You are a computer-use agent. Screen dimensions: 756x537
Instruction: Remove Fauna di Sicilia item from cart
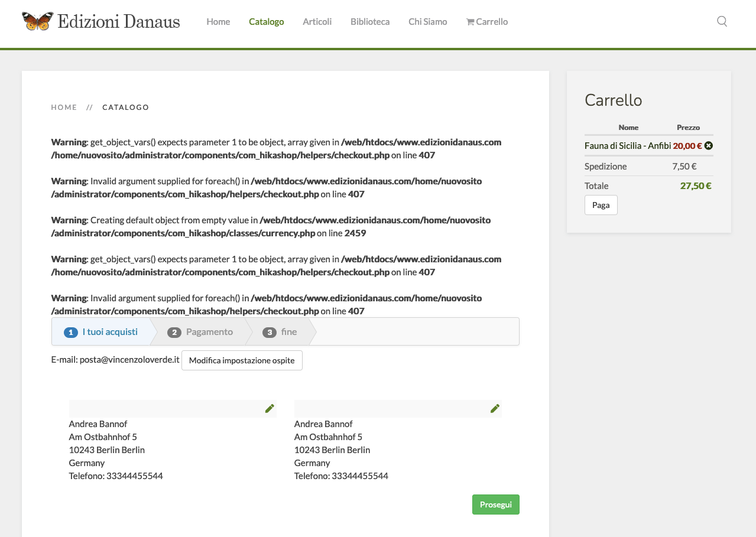click(x=709, y=146)
